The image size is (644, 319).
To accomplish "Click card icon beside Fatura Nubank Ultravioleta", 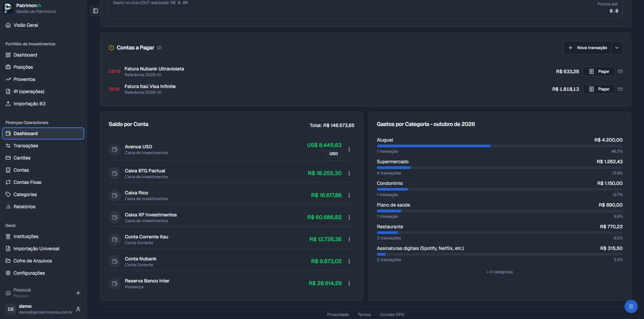I will coord(620,71).
